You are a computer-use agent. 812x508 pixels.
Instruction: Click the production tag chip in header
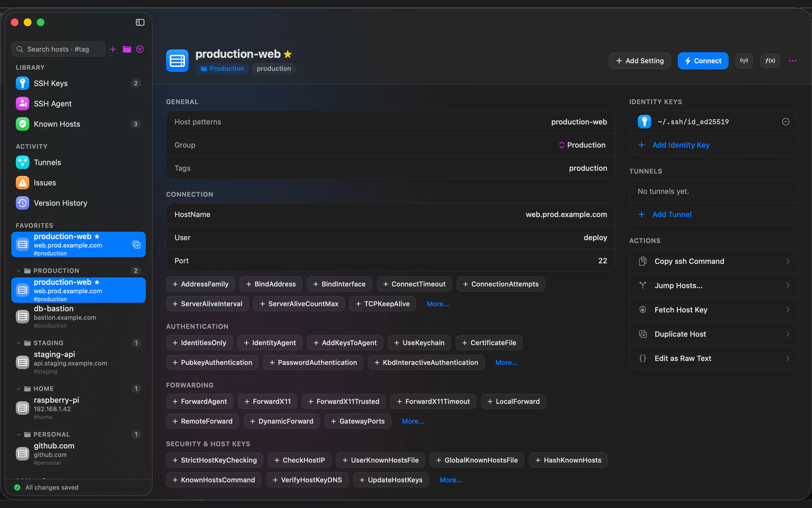pyautogui.click(x=274, y=69)
